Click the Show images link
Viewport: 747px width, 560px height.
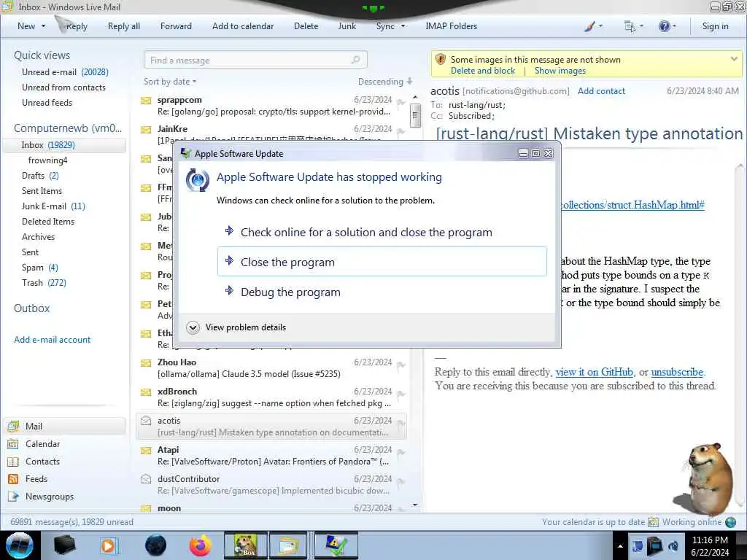[x=560, y=71]
